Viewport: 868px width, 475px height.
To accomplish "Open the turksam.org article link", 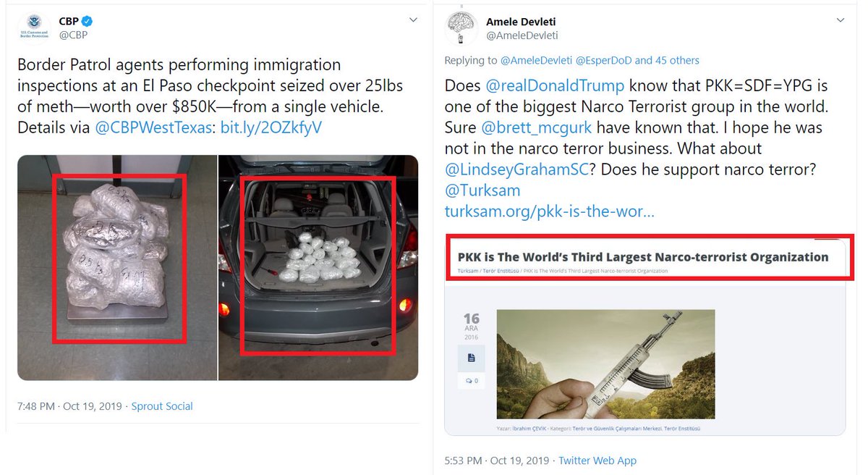I will tap(550, 211).
